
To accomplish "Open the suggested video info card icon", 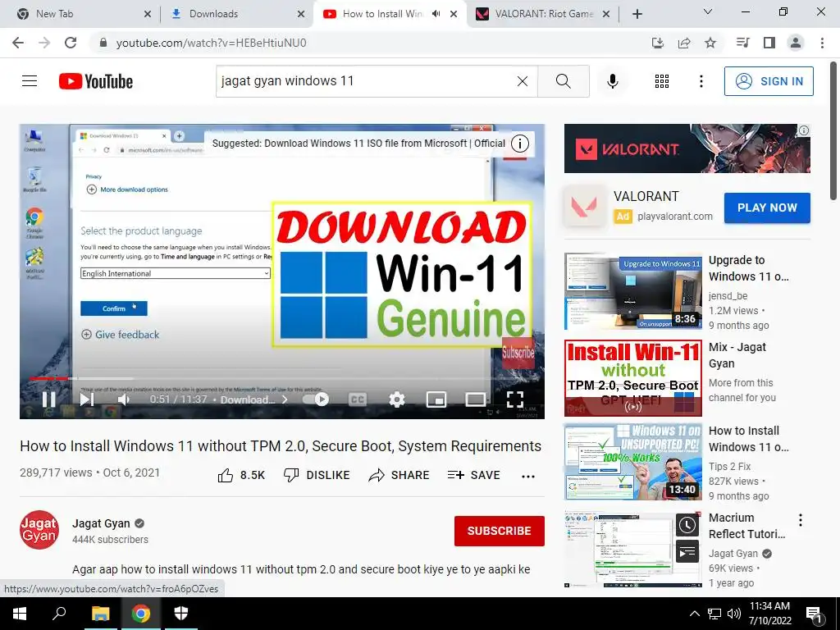I will [x=519, y=144].
